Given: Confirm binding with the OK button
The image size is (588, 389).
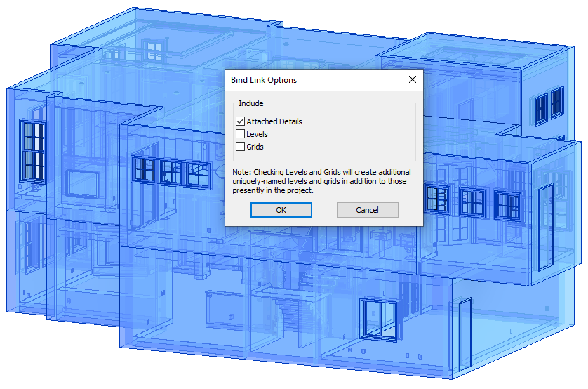Looking at the screenshot, I should click(x=281, y=210).
